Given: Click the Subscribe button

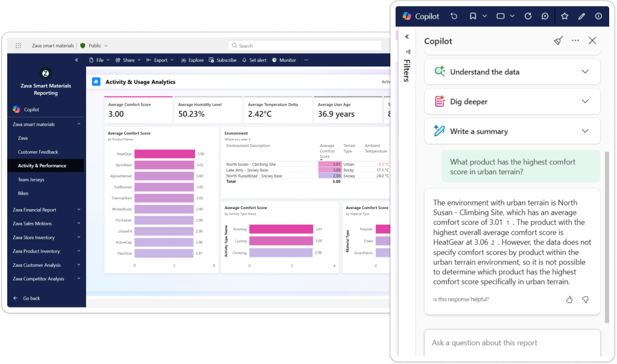Looking at the screenshot, I should (223, 60).
